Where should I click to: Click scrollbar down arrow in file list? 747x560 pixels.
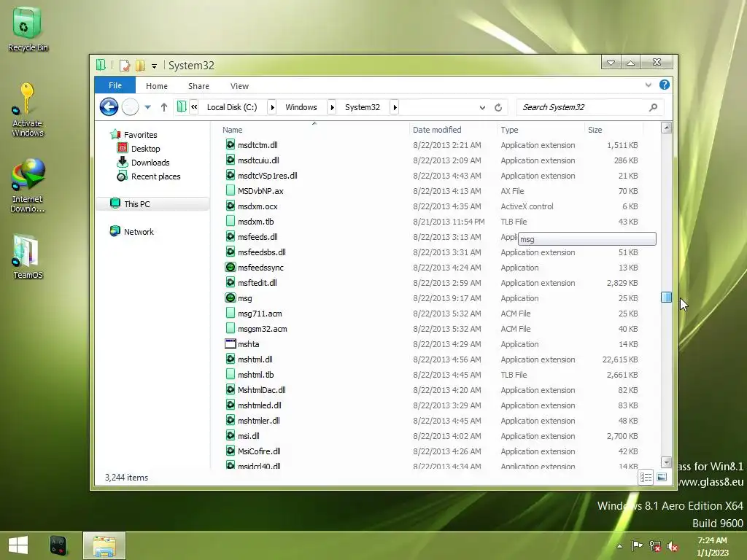[667, 462]
